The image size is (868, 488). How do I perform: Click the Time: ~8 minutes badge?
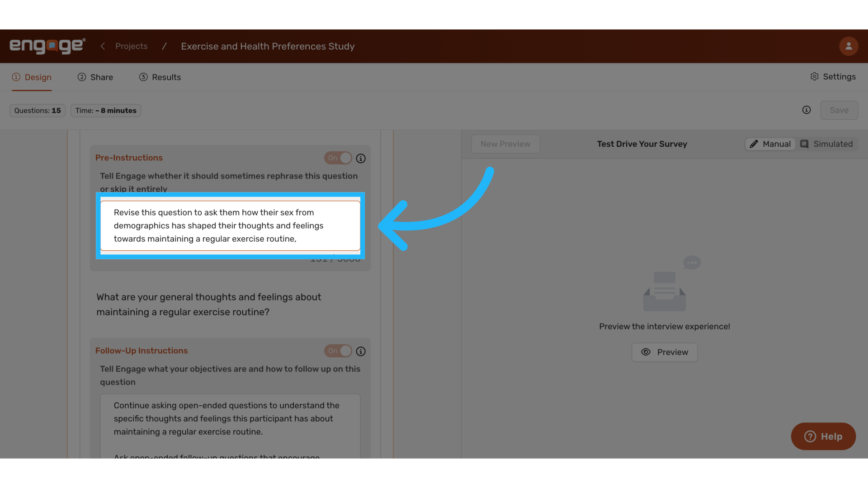(x=106, y=111)
